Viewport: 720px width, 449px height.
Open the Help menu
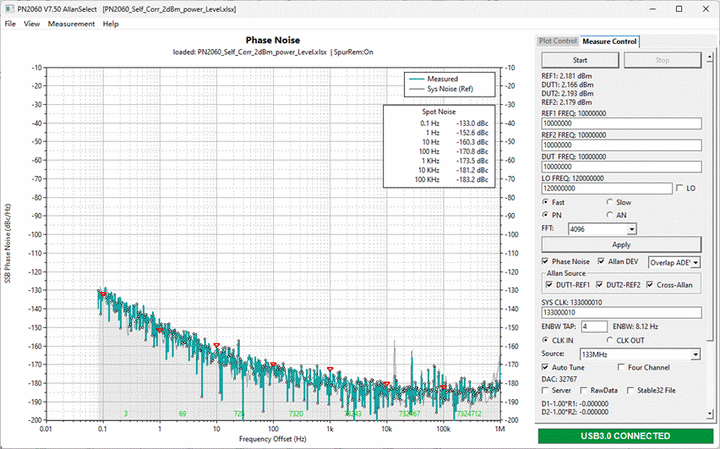pyautogui.click(x=111, y=24)
